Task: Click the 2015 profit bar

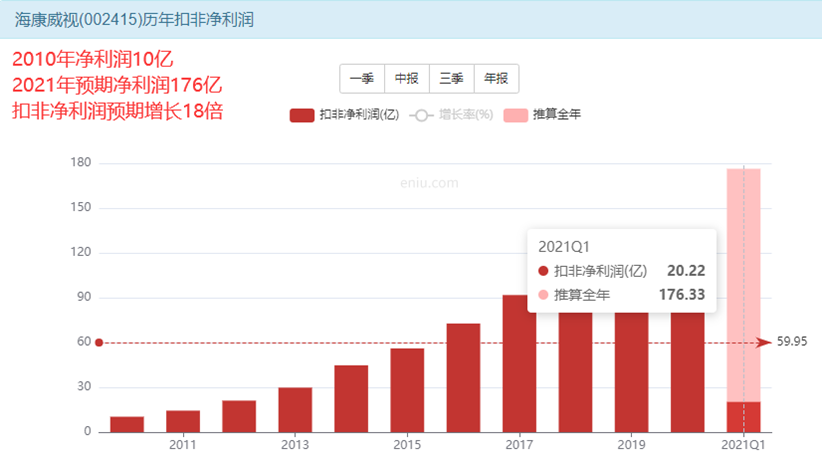Action: tap(407, 390)
